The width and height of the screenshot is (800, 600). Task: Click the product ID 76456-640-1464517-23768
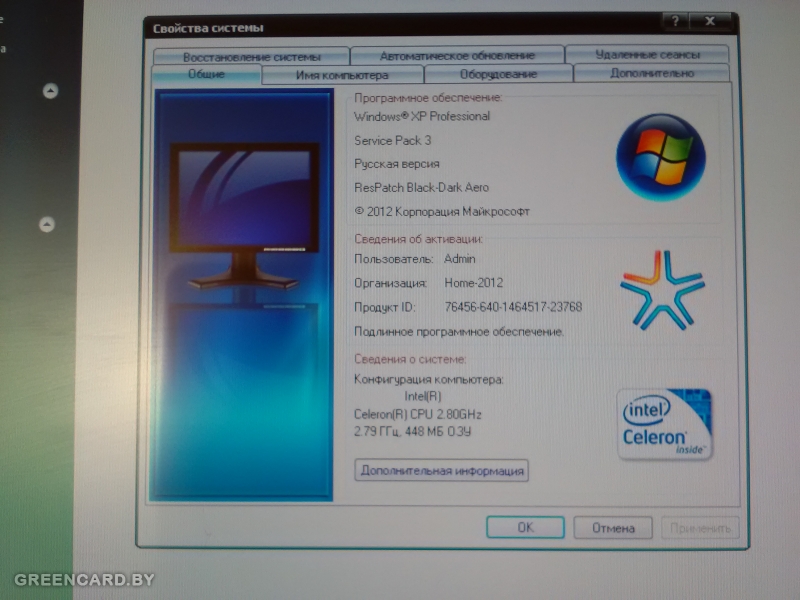coord(513,307)
